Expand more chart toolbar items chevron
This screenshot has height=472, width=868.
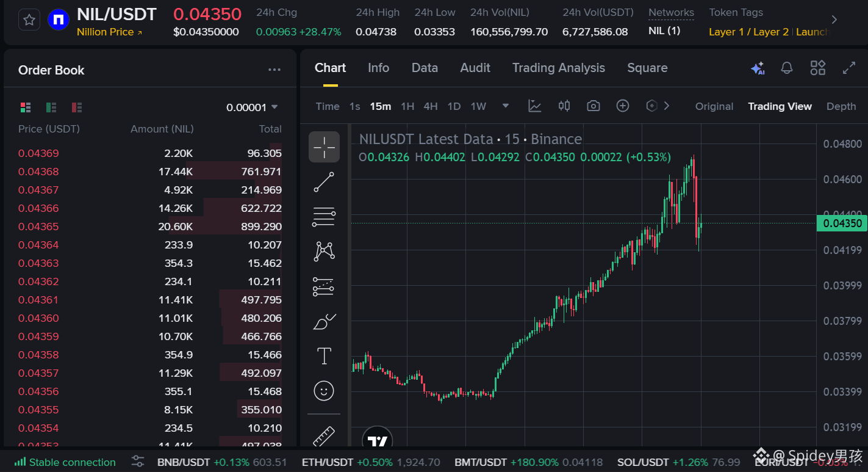click(667, 106)
